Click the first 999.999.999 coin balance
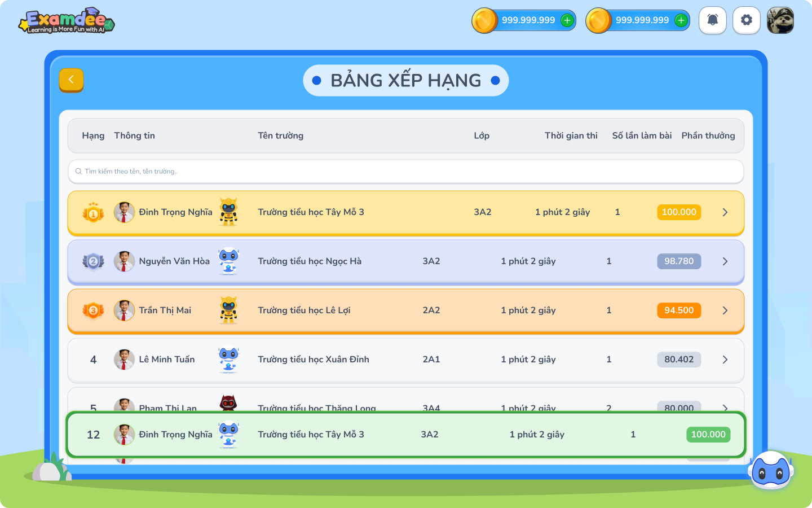Viewport: 812px width, 508px height. pyautogui.click(x=528, y=20)
